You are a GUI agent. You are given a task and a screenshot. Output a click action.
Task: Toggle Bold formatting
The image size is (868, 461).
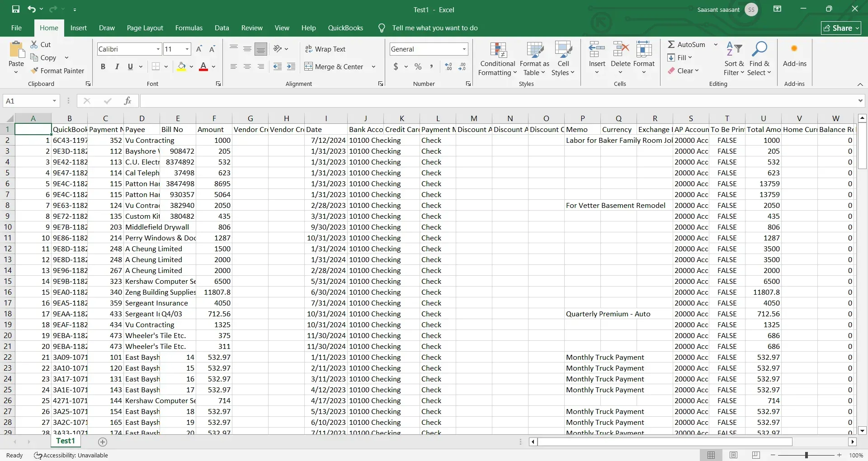tap(103, 66)
